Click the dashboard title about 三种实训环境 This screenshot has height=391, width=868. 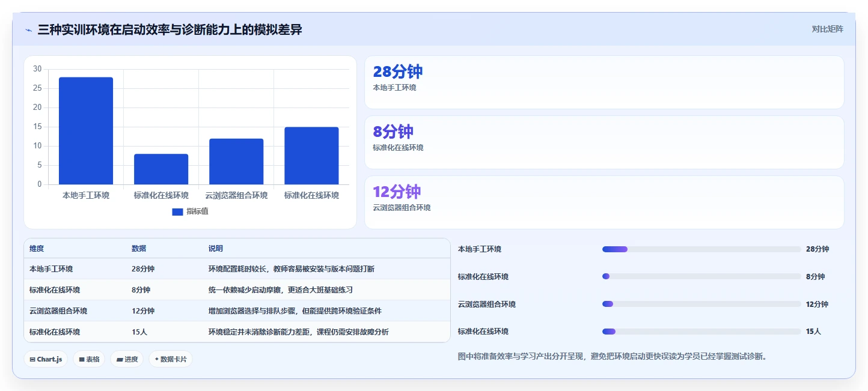tap(170, 30)
